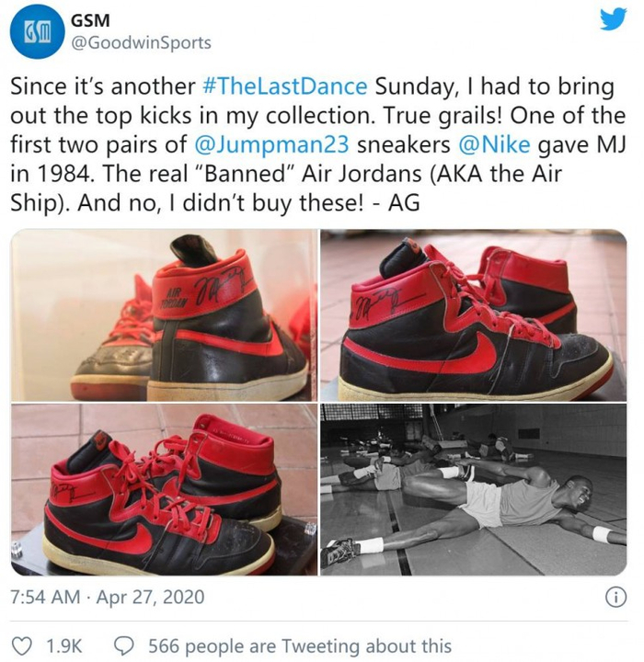View top-right red and black sneaker photo
This screenshot has height=662, width=644.
point(473,314)
